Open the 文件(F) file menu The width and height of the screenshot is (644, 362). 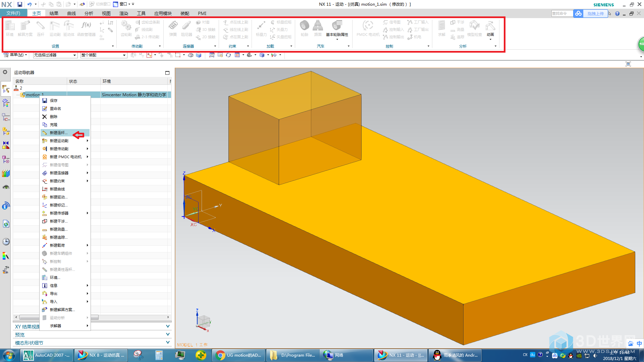point(13,13)
